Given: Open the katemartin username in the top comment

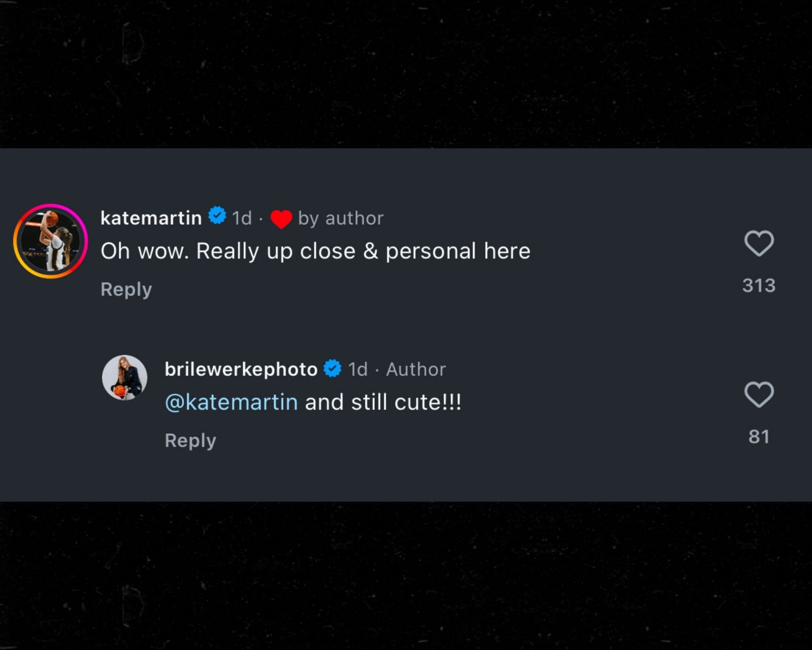Looking at the screenshot, I should click(151, 218).
